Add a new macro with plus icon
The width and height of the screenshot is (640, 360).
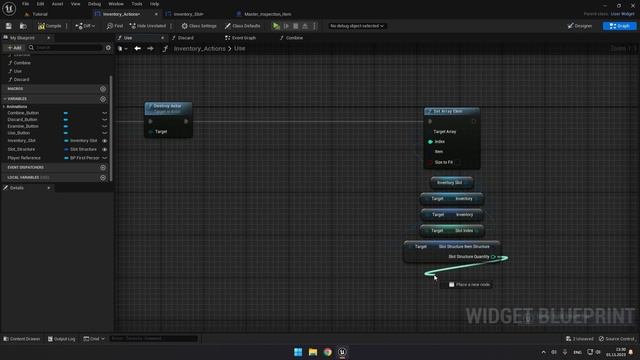pos(103,89)
